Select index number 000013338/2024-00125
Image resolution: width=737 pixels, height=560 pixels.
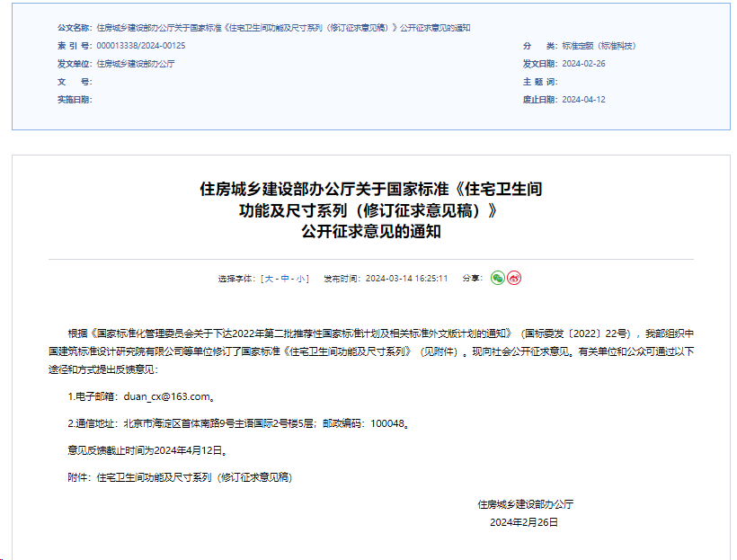click(x=141, y=46)
